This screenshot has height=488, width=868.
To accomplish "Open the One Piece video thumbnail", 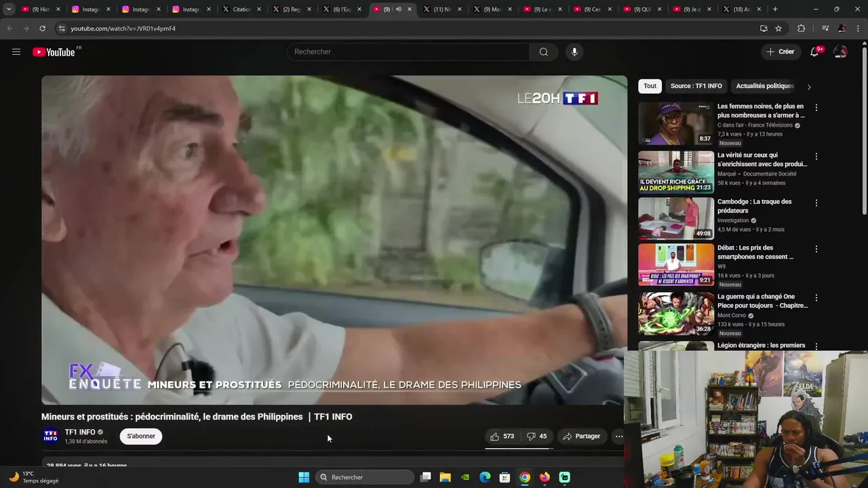I will (x=676, y=313).
